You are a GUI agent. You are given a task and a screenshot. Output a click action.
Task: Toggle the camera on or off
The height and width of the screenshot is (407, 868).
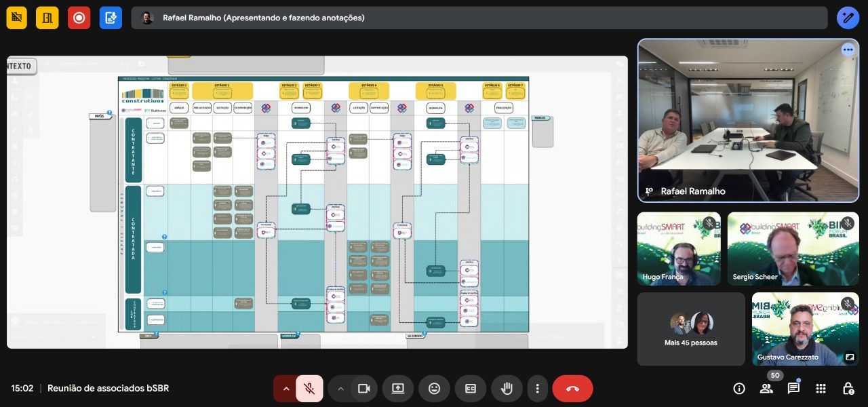[x=363, y=389]
